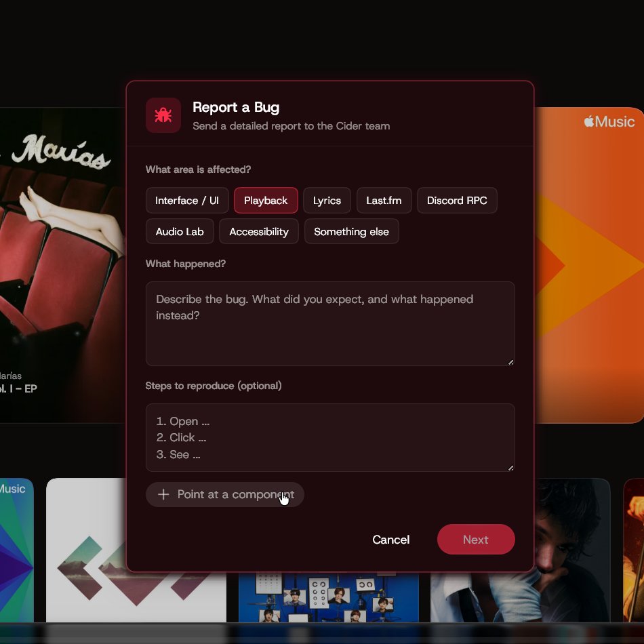This screenshot has width=644, height=644.
Task: Open the man's portrait album cover
Action: click(572, 550)
